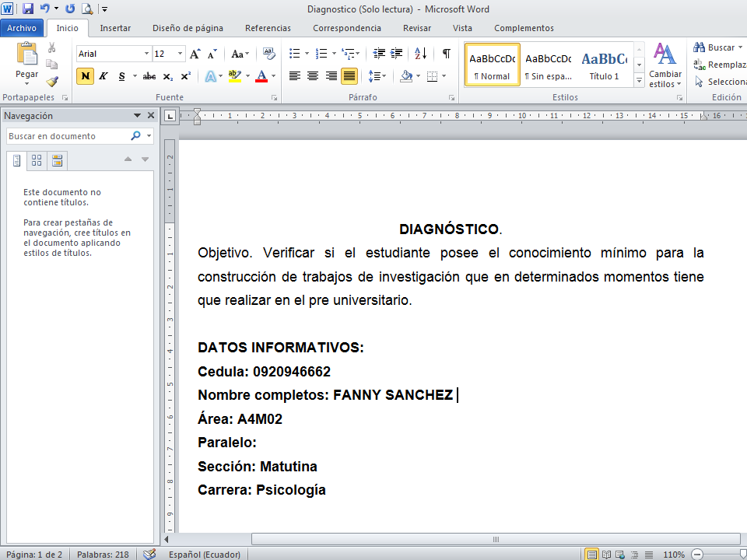Clear formatting with eraser icon
Screen dimensions: 747x560
click(269, 54)
